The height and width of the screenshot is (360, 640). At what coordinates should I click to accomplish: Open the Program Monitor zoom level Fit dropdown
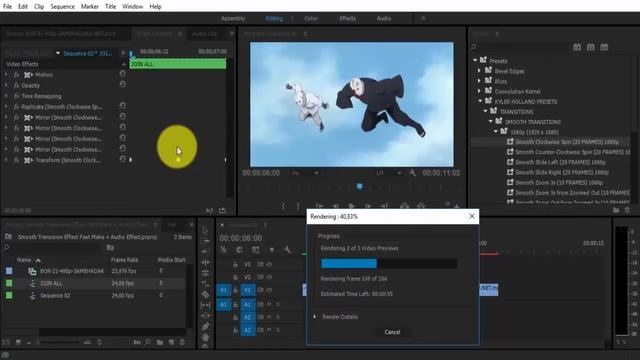click(305, 173)
